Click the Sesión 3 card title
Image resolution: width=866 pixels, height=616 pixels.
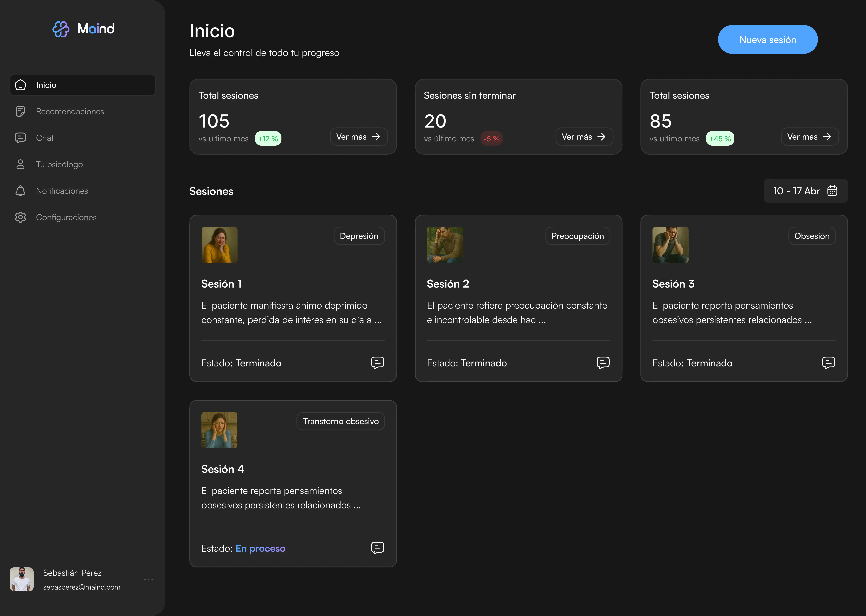click(x=673, y=284)
